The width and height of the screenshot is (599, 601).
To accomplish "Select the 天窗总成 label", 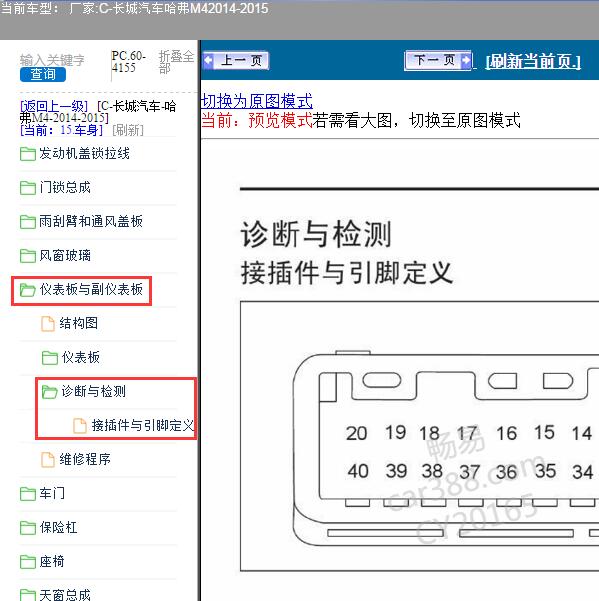I will click(65, 595).
